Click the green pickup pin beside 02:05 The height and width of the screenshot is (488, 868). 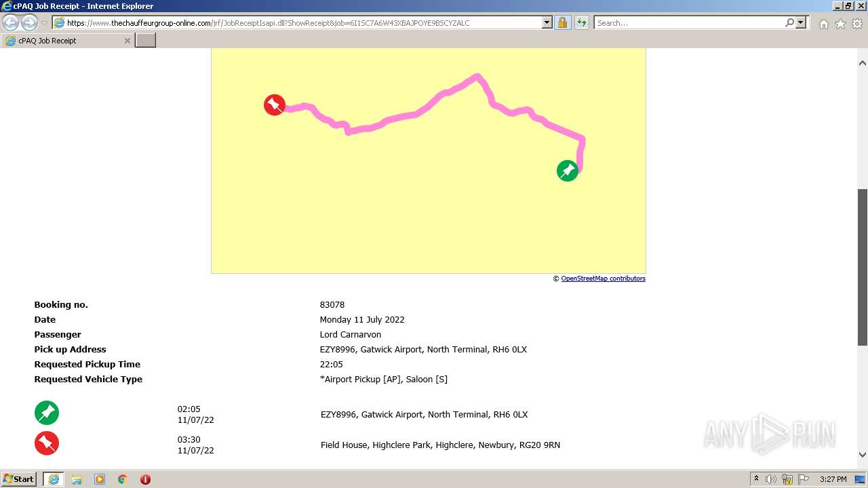[47, 413]
